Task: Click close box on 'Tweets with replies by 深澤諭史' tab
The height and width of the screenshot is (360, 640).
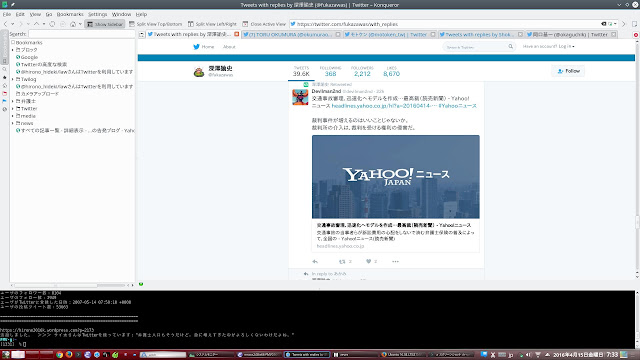Action: tap(237, 34)
